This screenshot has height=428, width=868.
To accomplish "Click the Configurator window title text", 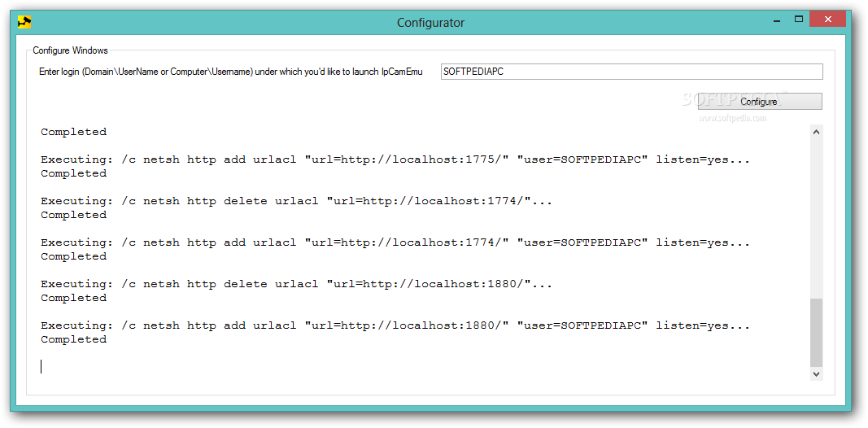I will tap(430, 23).
